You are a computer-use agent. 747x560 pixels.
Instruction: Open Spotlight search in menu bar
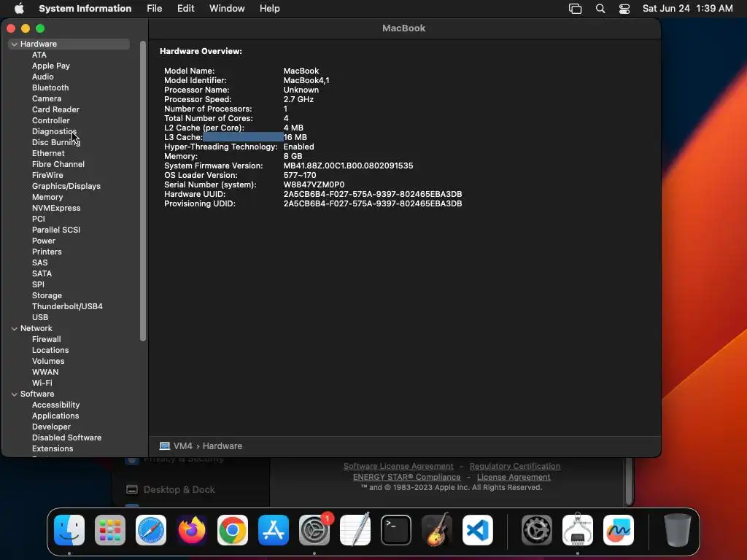click(600, 9)
